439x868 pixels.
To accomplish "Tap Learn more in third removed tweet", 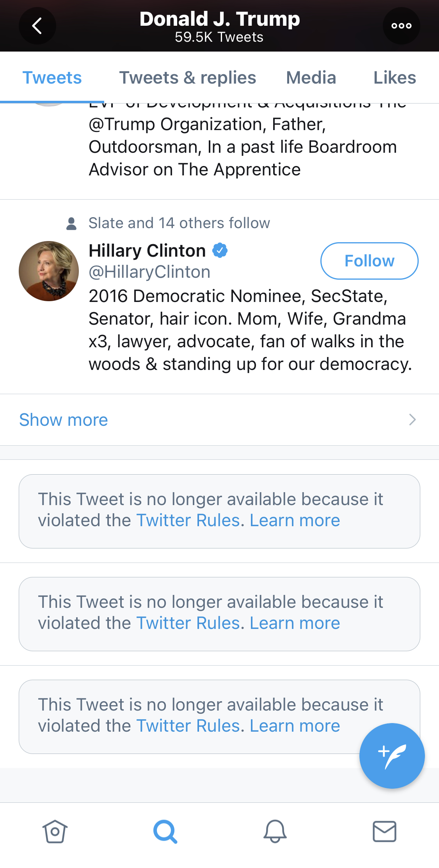I will coord(295,726).
